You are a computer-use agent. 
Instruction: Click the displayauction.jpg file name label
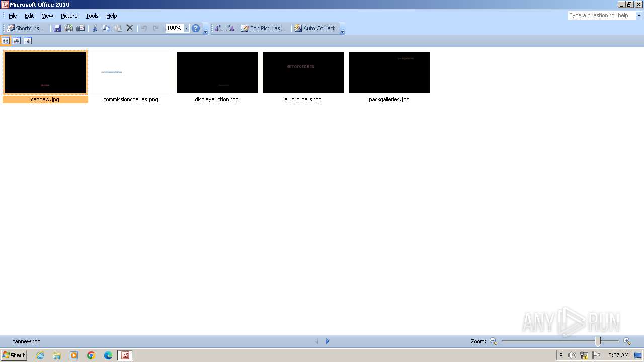pos(217,99)
